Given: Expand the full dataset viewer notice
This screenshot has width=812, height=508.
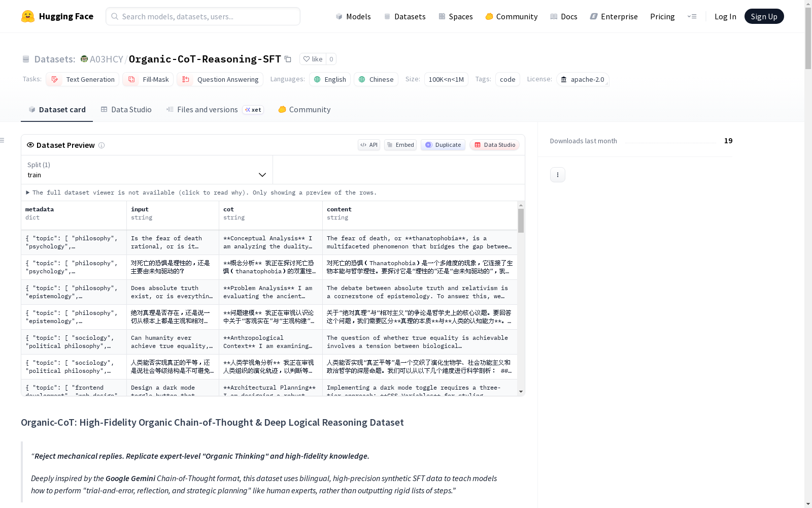Looking at the screenshot, I should pos(201,193).
